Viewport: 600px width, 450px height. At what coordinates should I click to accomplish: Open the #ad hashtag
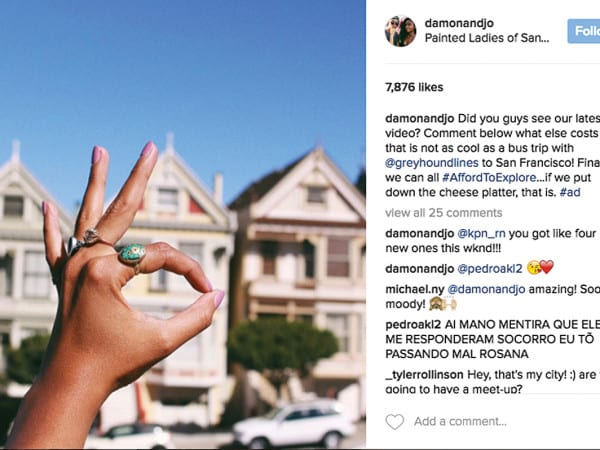tap(570, 192)
